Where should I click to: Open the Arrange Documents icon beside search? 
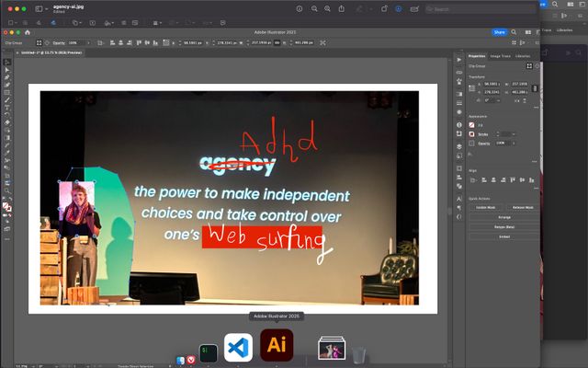[528, 32]
